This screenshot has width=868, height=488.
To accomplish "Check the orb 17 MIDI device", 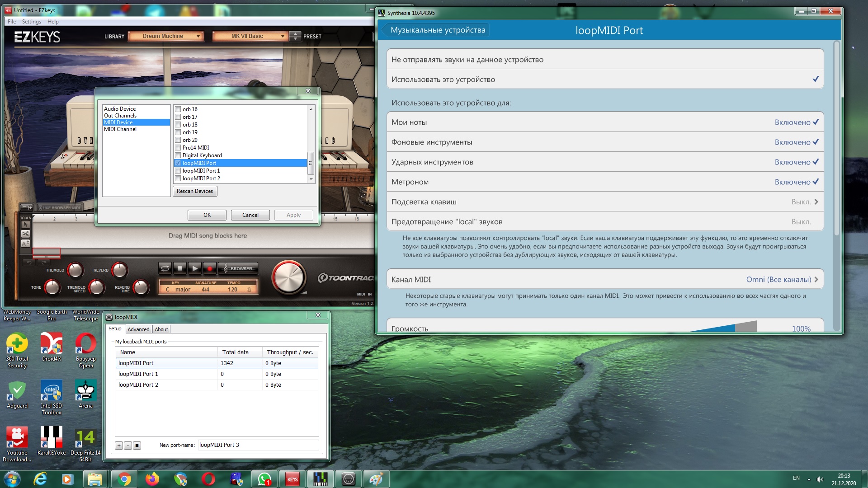I will (x=178, y=117).
